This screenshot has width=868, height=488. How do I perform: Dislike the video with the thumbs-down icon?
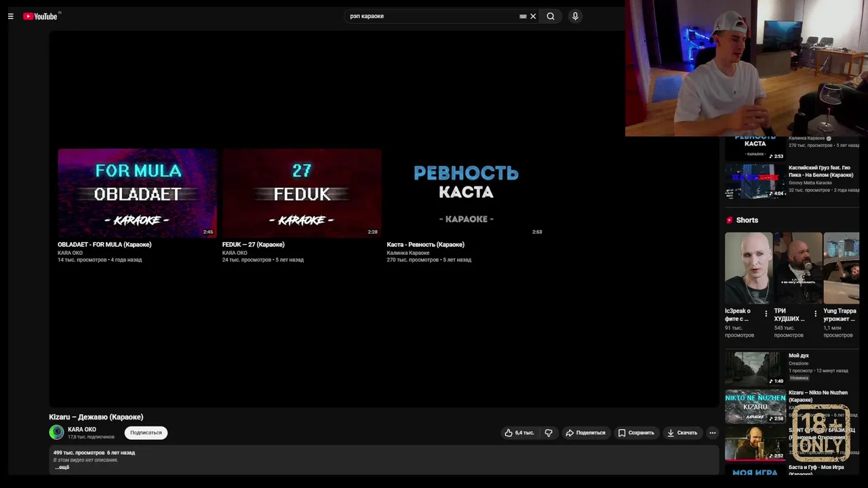point(549,432)
